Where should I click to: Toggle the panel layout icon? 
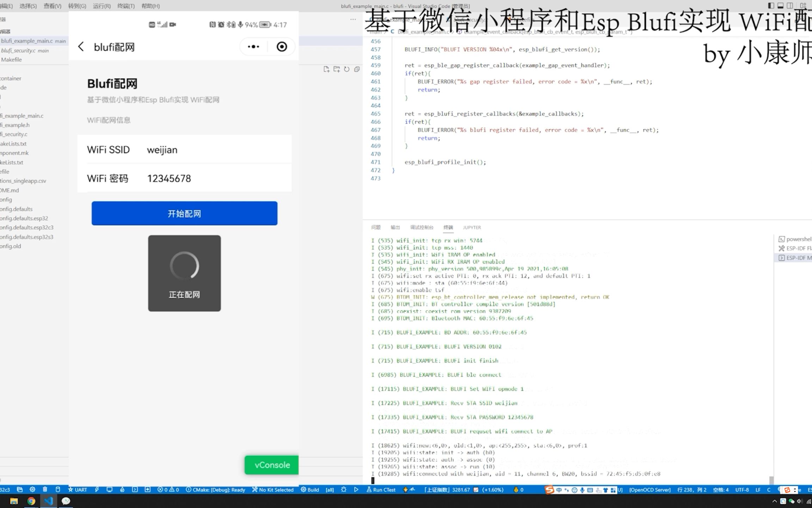point(781,6)
